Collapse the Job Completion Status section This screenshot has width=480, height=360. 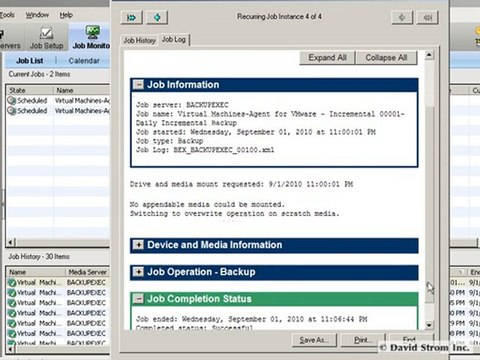point(138,299)
